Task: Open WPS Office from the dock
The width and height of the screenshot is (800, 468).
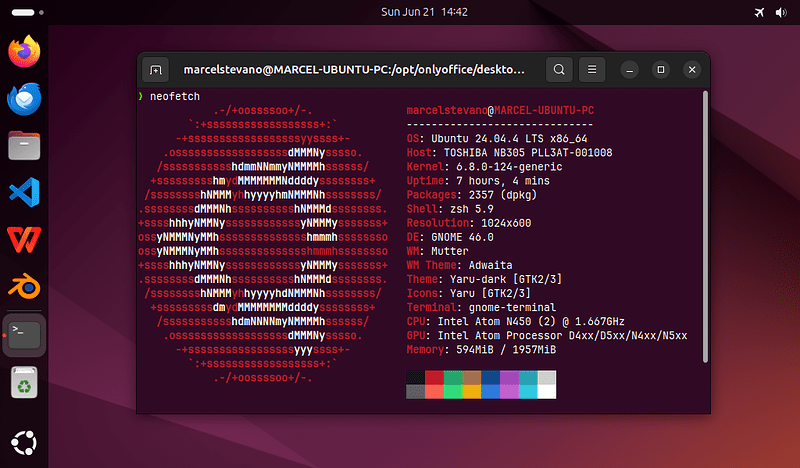Action: point(24,240)
